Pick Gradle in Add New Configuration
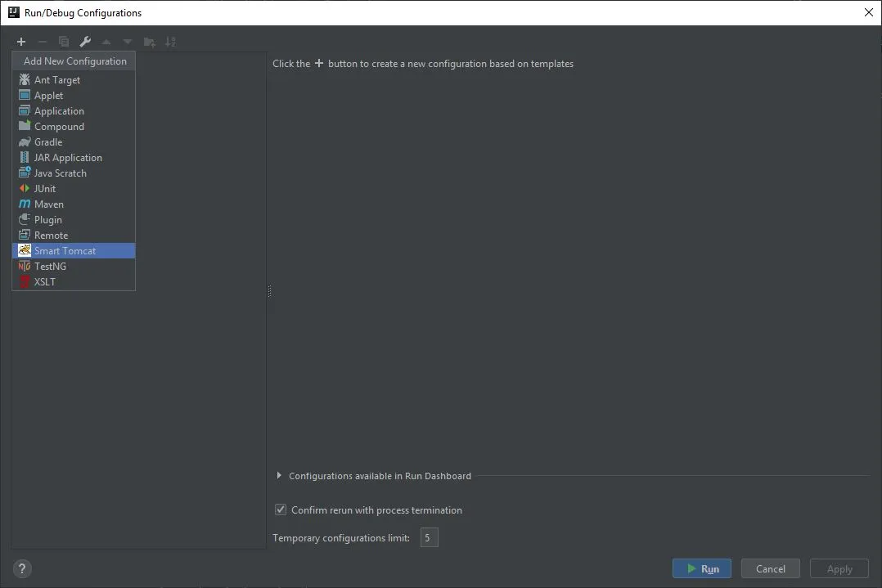This screenshot has height=588, width=882. click(x=74, y=142)
